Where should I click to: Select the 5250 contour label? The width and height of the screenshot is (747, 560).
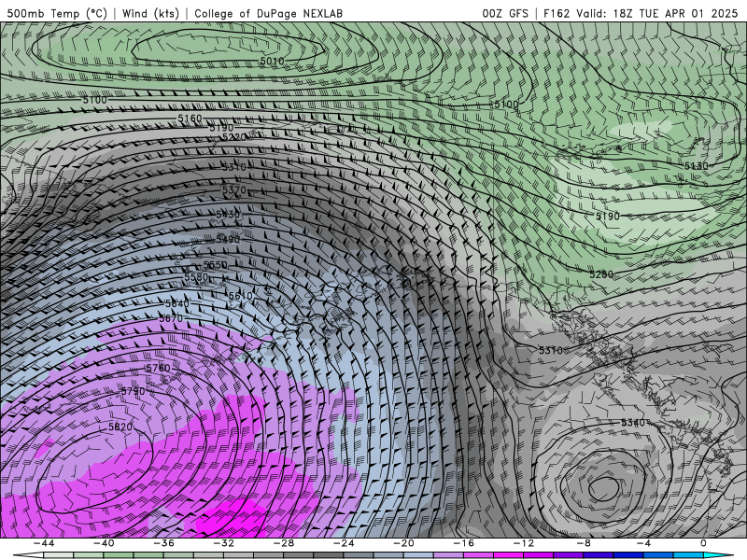click(x=601, y=274)
